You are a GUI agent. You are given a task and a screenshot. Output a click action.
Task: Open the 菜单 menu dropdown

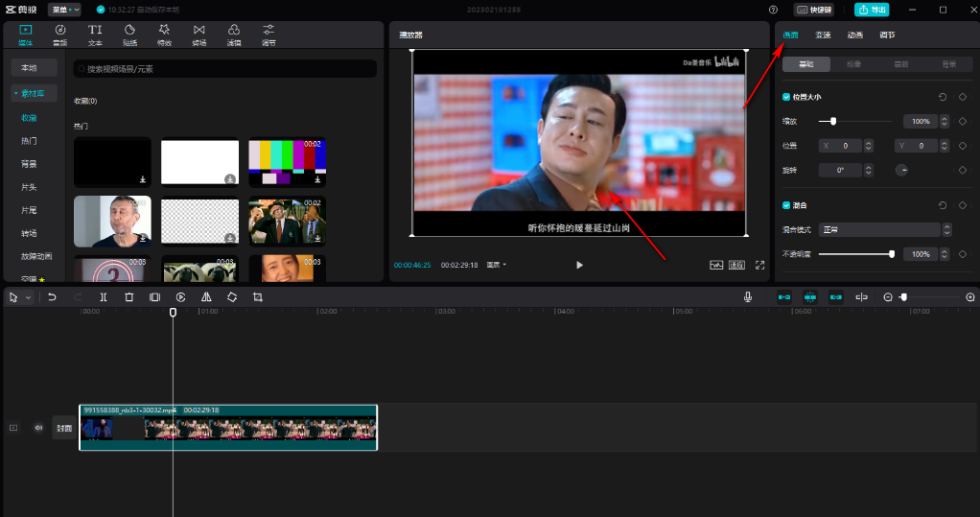(x=65, y=10)
